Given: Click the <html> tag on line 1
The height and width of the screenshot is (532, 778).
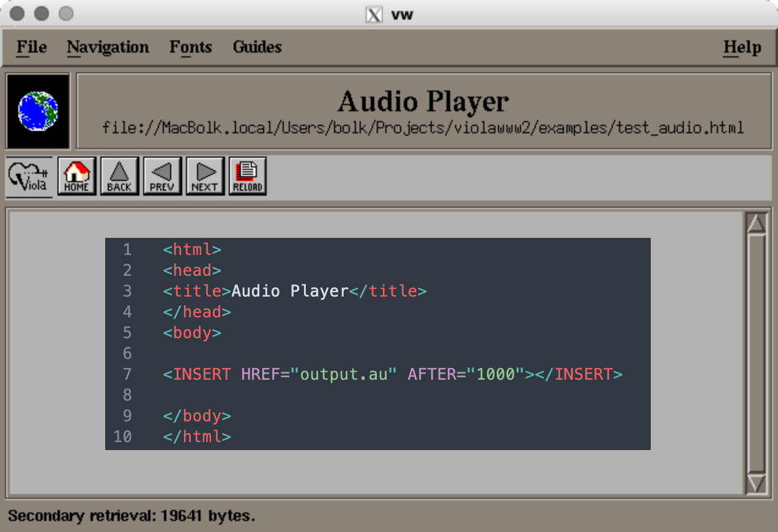Looking at the screenshot, I should point(192,249).
